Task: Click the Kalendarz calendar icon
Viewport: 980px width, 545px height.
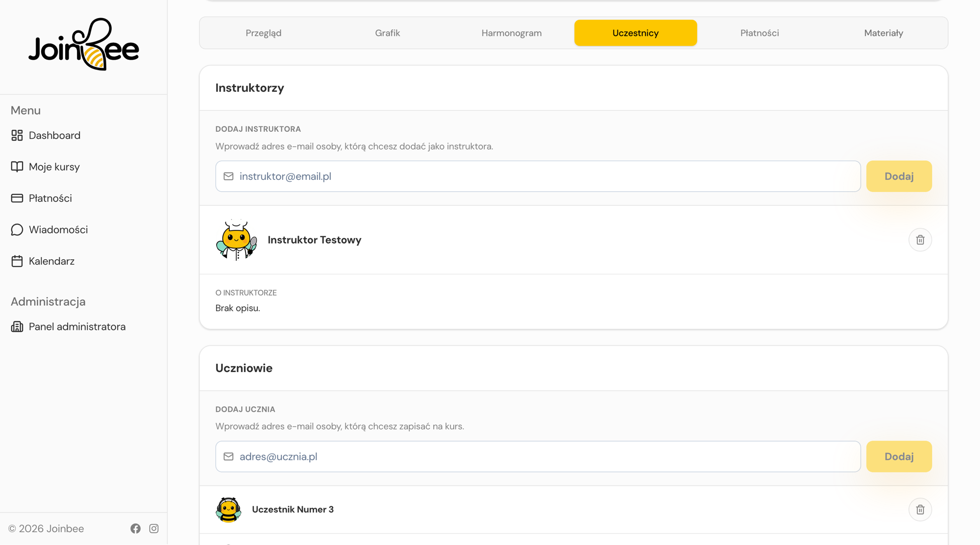Action: click(17, 261)
